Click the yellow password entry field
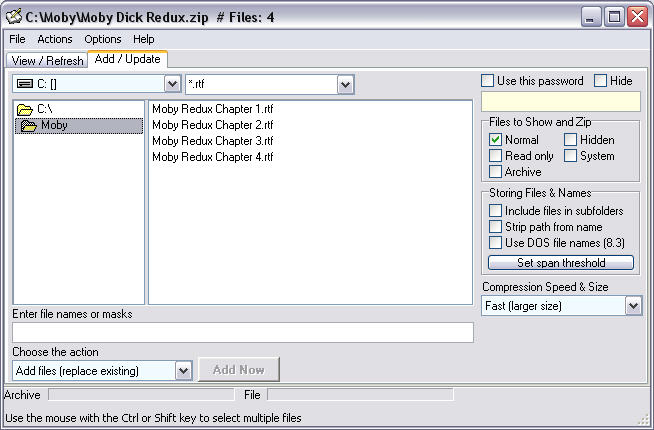Screen dimensions: 654x430 pos(561,102)
